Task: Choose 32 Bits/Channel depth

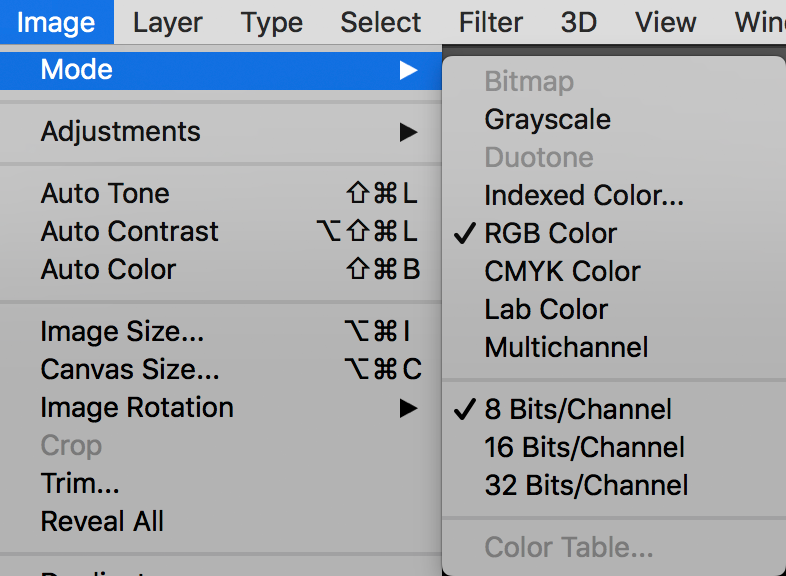Action: [586, 486]
